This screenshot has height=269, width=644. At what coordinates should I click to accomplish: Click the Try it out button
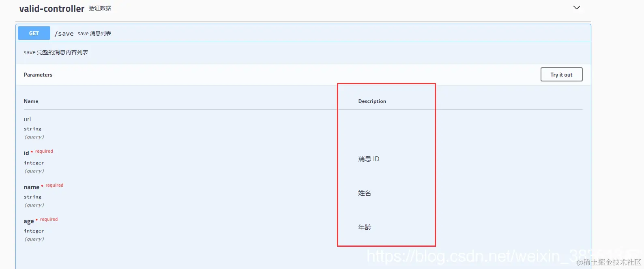pyautogui.click(x=561, y=75)
